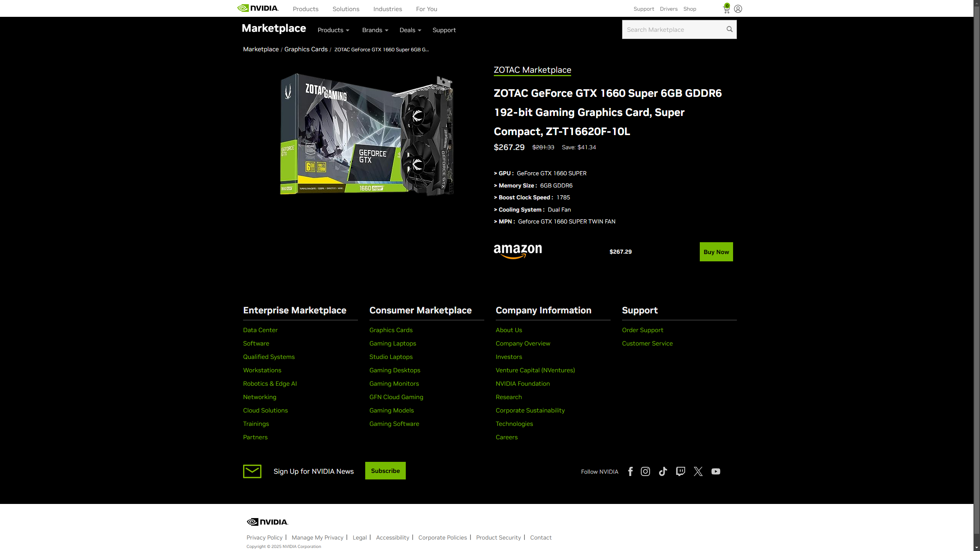Open Company Overview link
This screenshot has height=551, width=980.
pos(523,343)
